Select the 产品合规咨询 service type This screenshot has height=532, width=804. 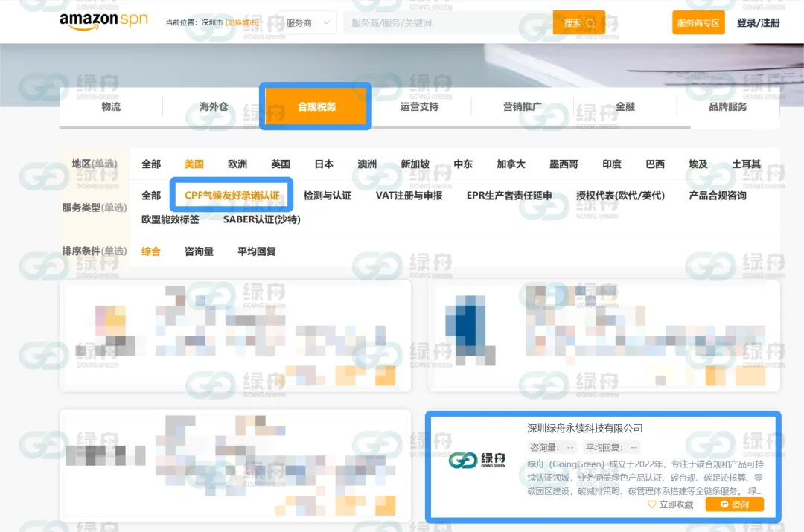718,195
